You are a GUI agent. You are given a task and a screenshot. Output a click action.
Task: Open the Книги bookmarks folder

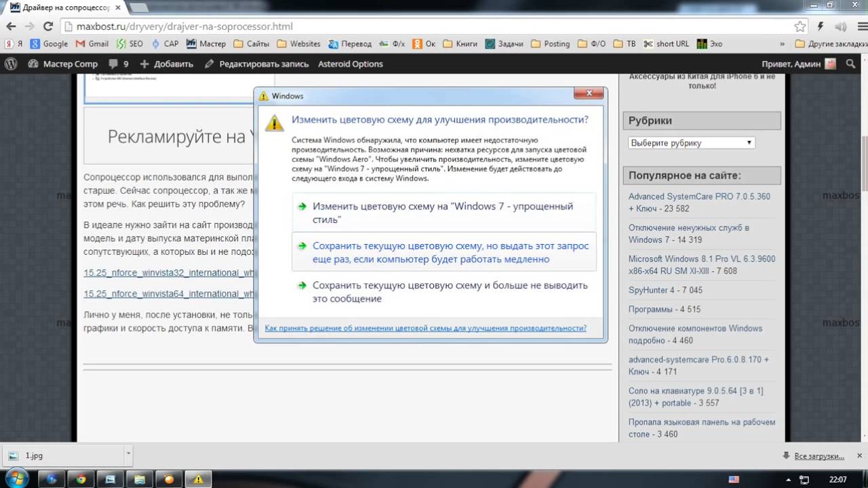(x=460, y=43)
